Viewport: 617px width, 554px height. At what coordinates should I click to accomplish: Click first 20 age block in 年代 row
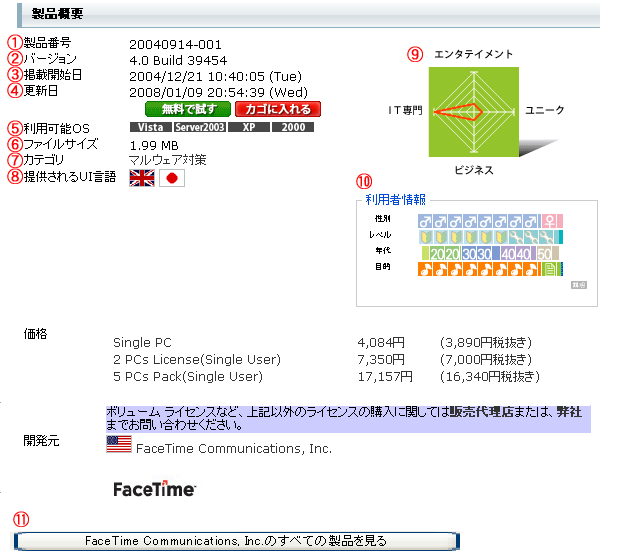click(437, 253)
